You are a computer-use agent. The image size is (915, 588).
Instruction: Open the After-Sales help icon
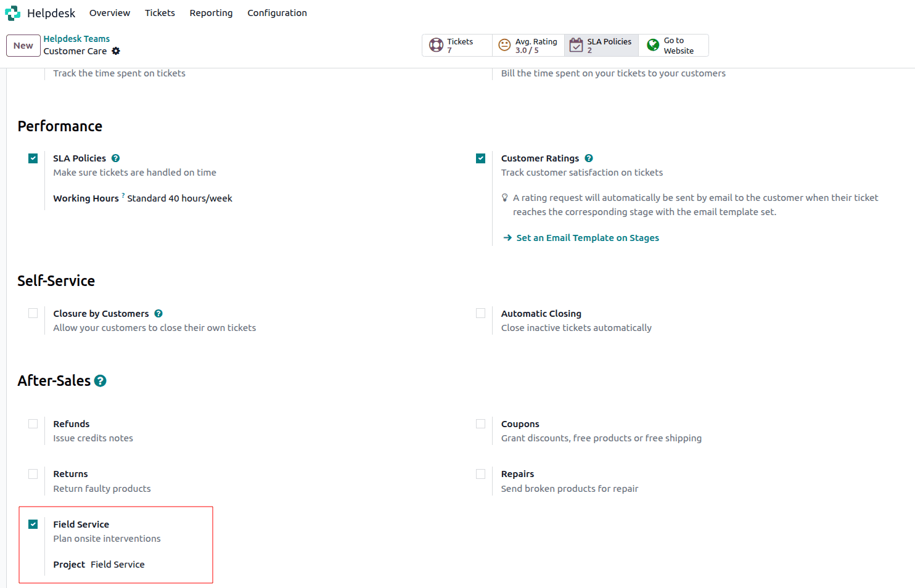101,381
